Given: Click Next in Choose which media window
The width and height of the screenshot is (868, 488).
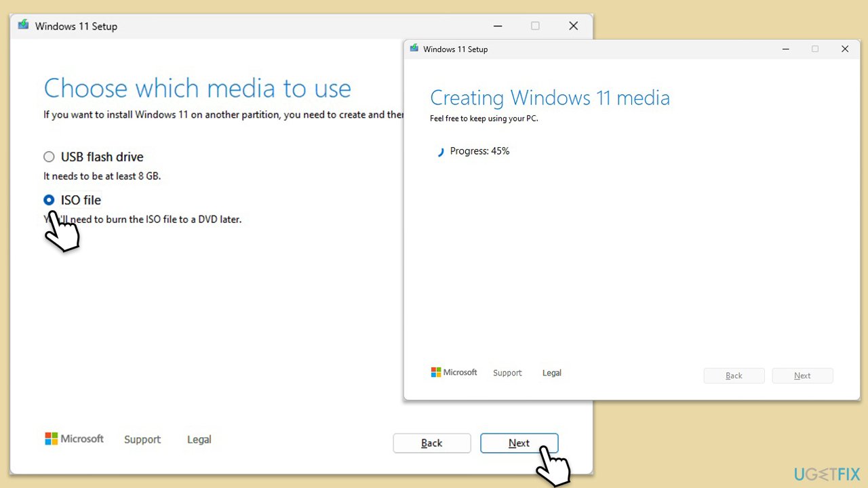Looking at the screenshot, I should (519, 443).
